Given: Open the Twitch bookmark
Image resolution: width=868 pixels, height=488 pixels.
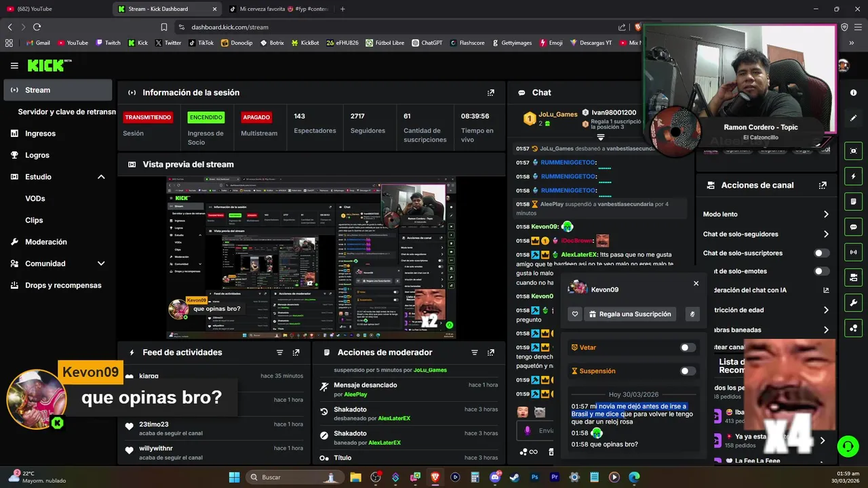Looking at the screenshot, I should tap(108, 43).
